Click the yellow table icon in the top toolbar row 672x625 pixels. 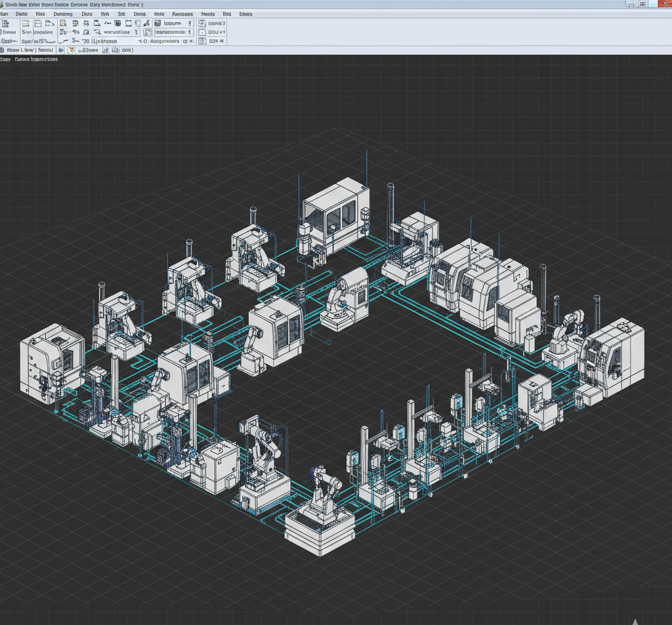tap(63, 22)
